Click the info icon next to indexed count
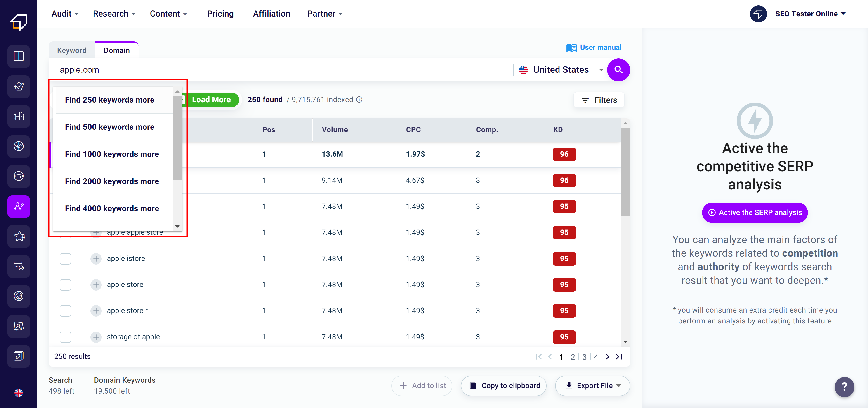Image resolution: width=868 pixels, height=408 pixels. 360,100
